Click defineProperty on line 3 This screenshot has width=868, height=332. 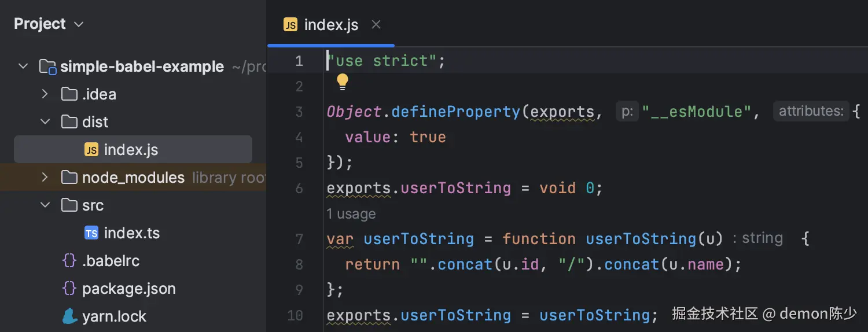(456, 112)
